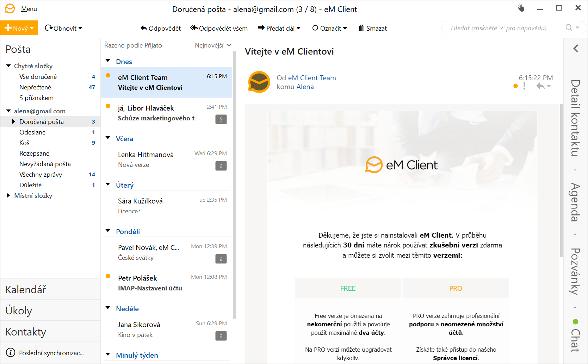Image resolution: width=588 pixels, height=364 pixels.
Task: Open the Předat dál dropdown arrow
Action: (x=298, y=29)
